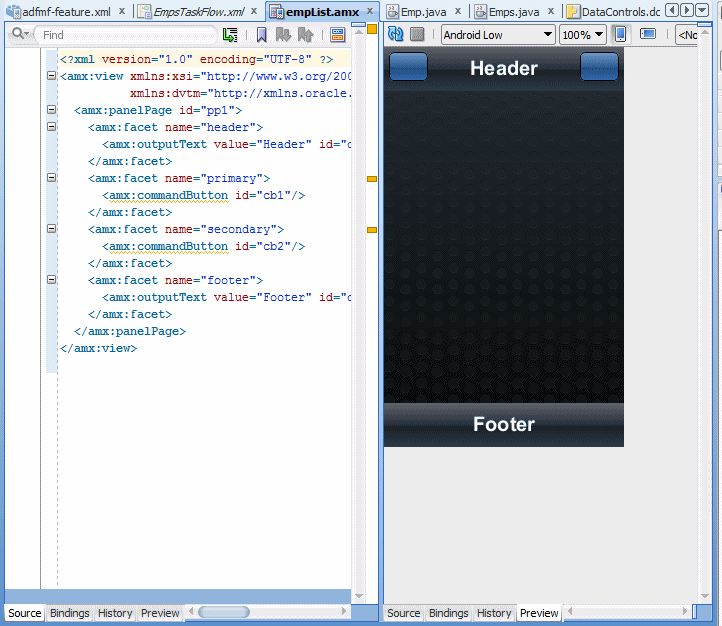Select Bindings tab in left editor
The width and height of the screenshot is (722, 626).
(x=70, y=613)
